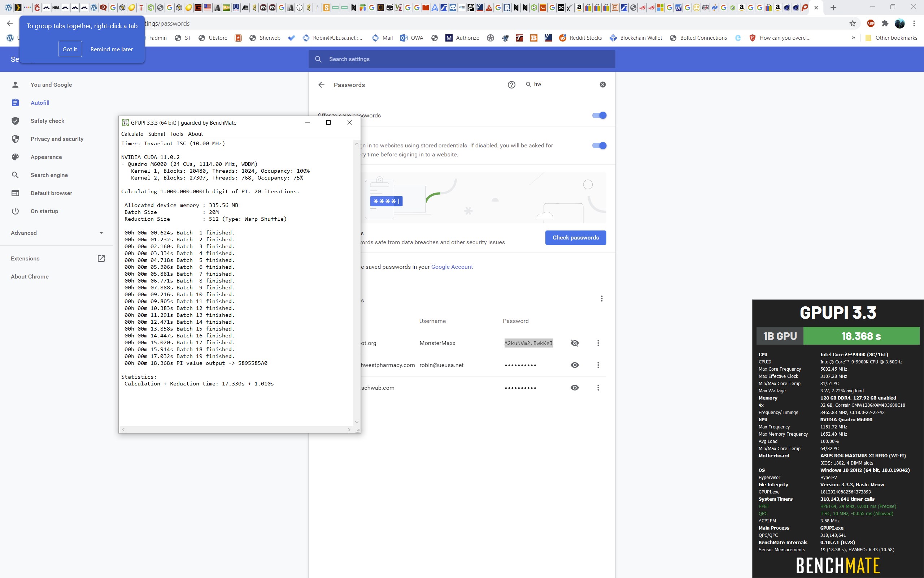Screen dimensions: 924x578
Task: Open more actions for robin@ueusa.net row
Action: 598,365
